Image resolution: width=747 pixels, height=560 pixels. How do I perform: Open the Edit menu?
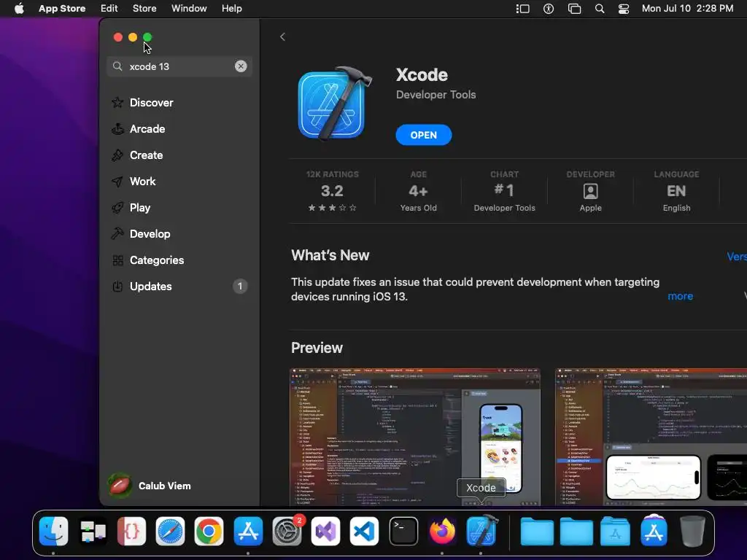coord(109,8)
